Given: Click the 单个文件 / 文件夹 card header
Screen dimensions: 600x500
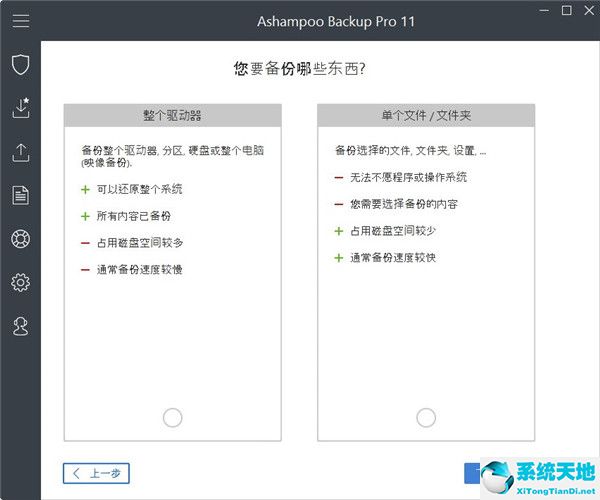Looking at the screenshot, I should [426, 115].
